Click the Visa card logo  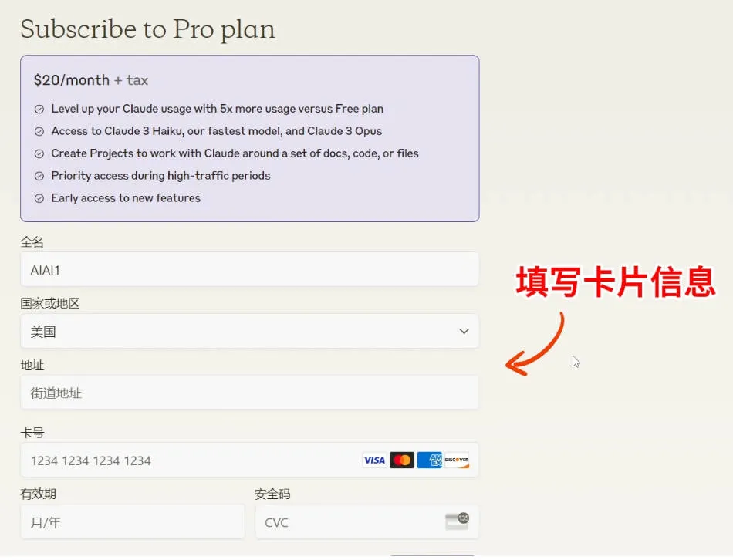pos(374,460)
